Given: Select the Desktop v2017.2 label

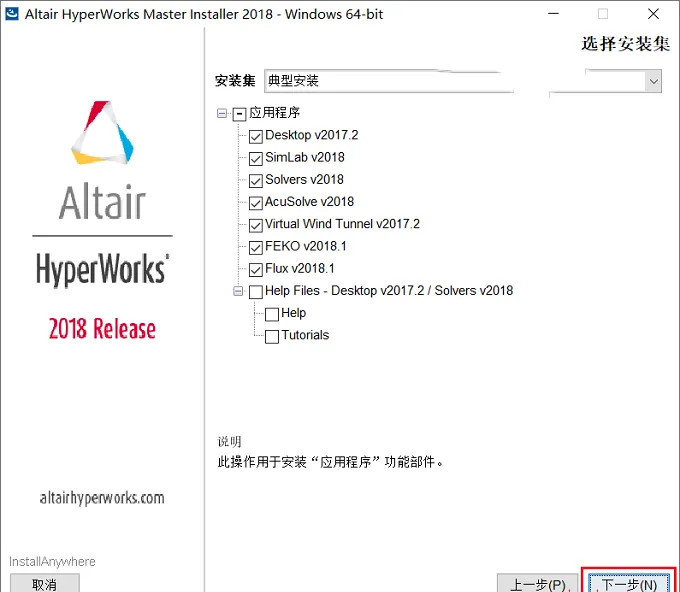Looking at the screenshot, I should tap(312, 135).
